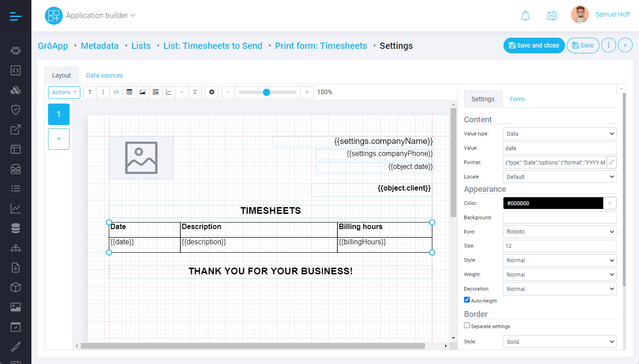Expand the Font dropdown showing Roboto
639x364 pixels.
pyautogui.click(x=559, y=232)
